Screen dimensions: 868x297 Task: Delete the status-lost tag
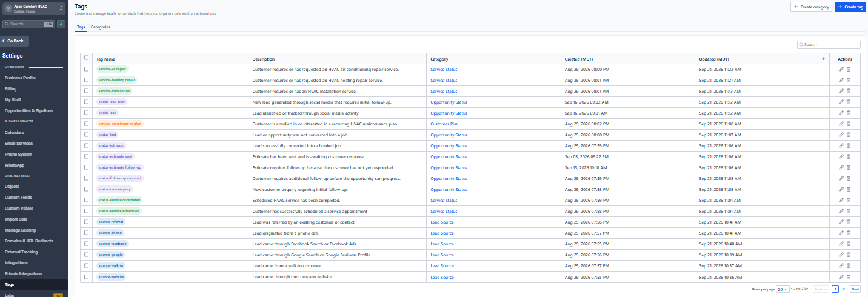pyautogui.click(x=849, y=135)
